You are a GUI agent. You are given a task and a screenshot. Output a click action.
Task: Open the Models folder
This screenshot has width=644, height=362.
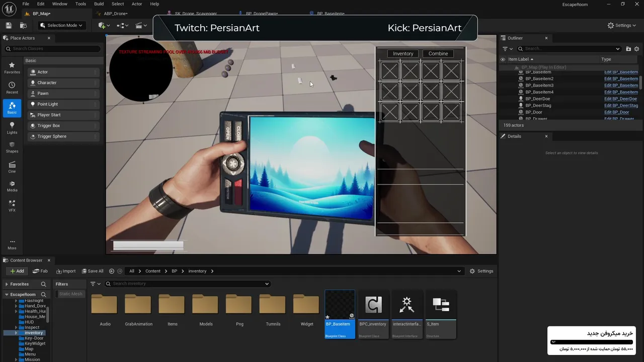(206, 310)
